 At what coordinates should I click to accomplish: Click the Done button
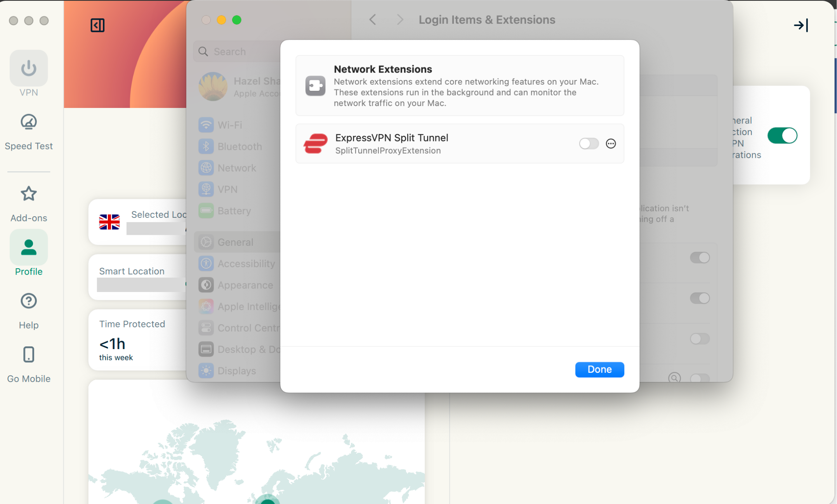pos(599,369)
